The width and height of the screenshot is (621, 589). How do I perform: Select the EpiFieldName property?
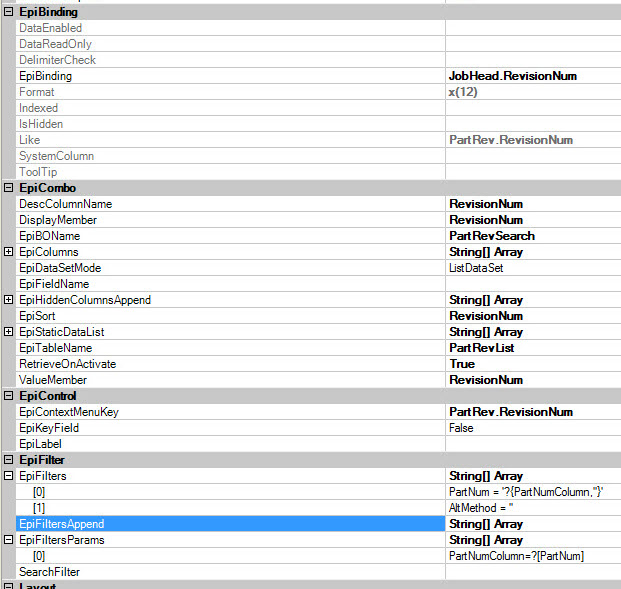tap(230, 284)
